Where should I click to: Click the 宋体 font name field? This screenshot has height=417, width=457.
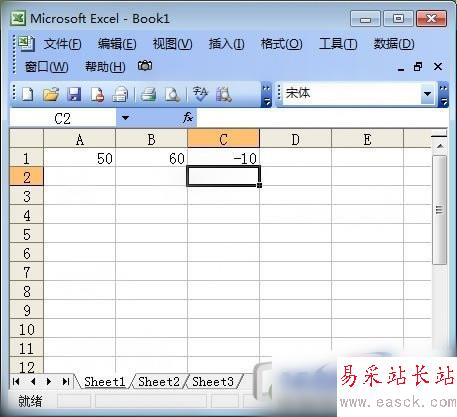tap(352, 94)
